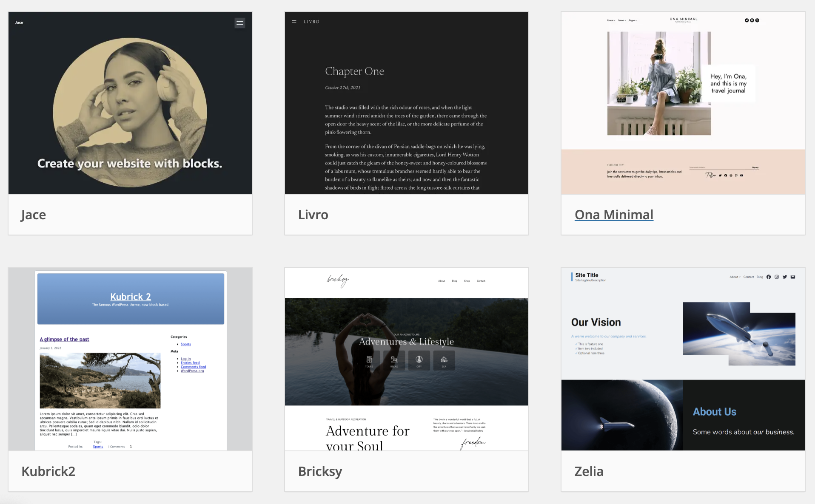Image resolution: width=815 pixels, height=504 pixels.
Task: Click the Instagram icon in Zelia preview header
Action: point(777,277)
